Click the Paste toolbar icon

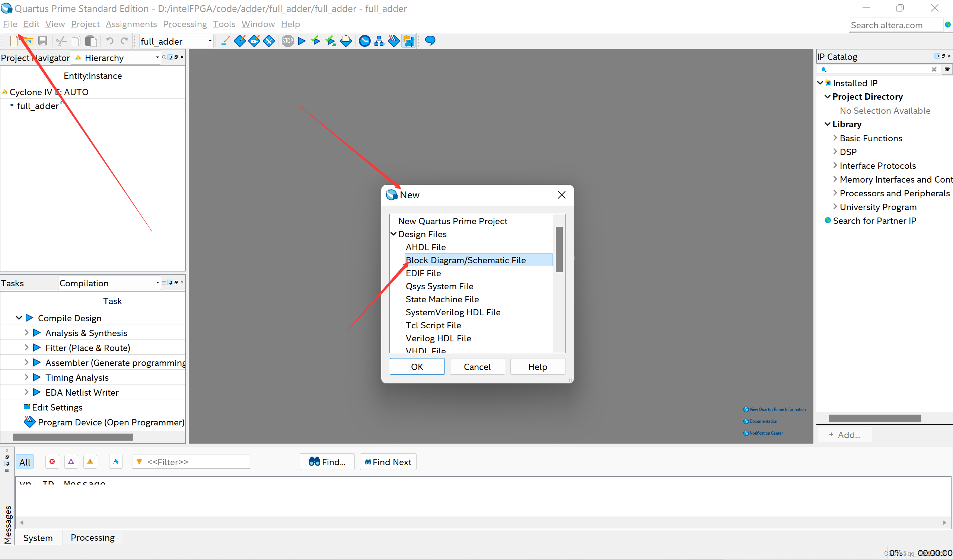91,41
